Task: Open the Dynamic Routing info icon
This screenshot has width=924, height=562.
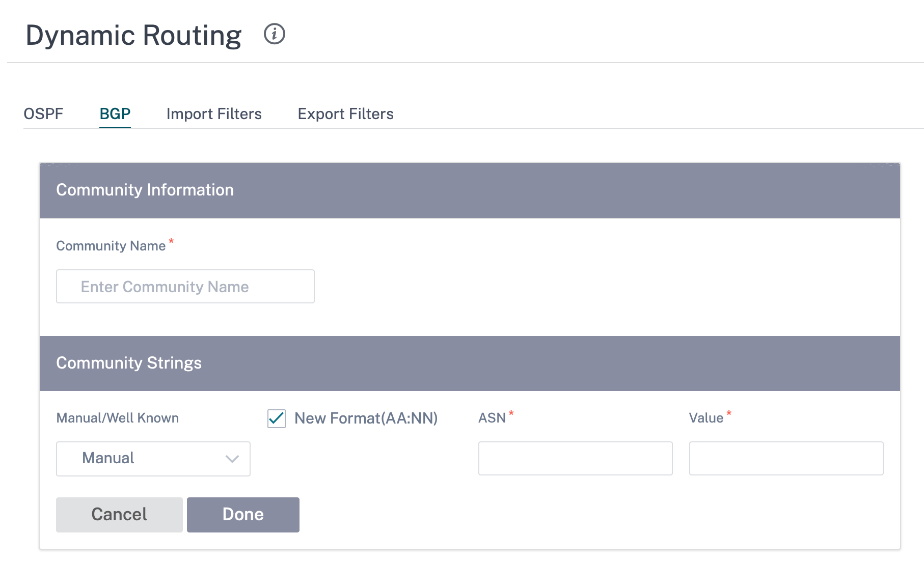Action: point(275,34)
